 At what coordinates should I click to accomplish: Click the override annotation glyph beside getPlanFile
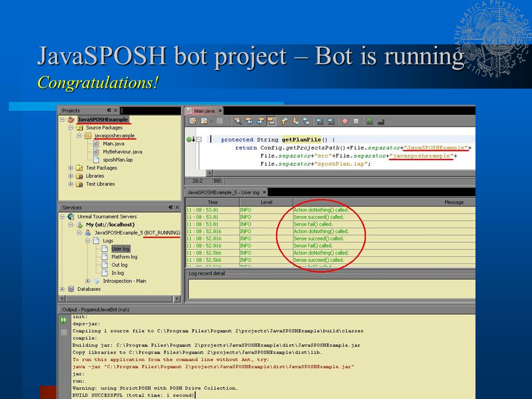191,140
